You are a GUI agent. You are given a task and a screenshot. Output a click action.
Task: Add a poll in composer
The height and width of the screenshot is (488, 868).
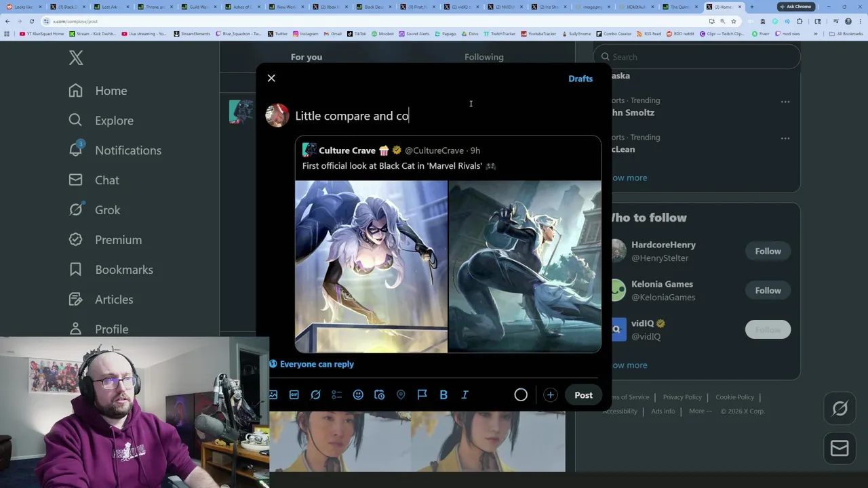337,395
